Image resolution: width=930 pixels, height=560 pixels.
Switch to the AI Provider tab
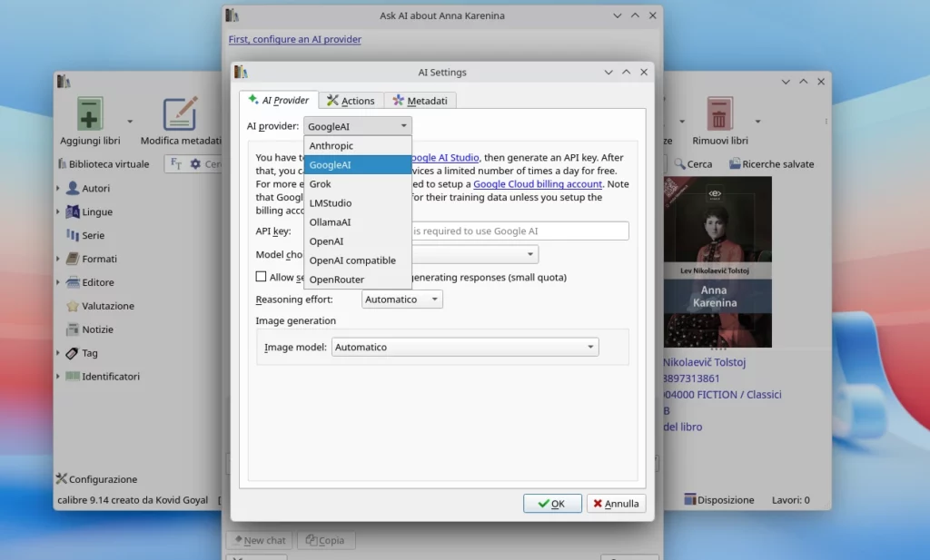pyautogui.click(x=279, y=100)
